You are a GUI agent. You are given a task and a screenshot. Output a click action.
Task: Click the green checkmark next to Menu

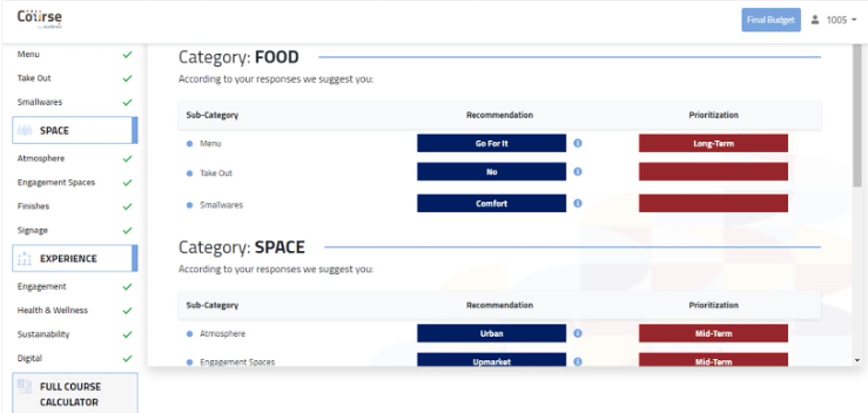tap(127, 54)
